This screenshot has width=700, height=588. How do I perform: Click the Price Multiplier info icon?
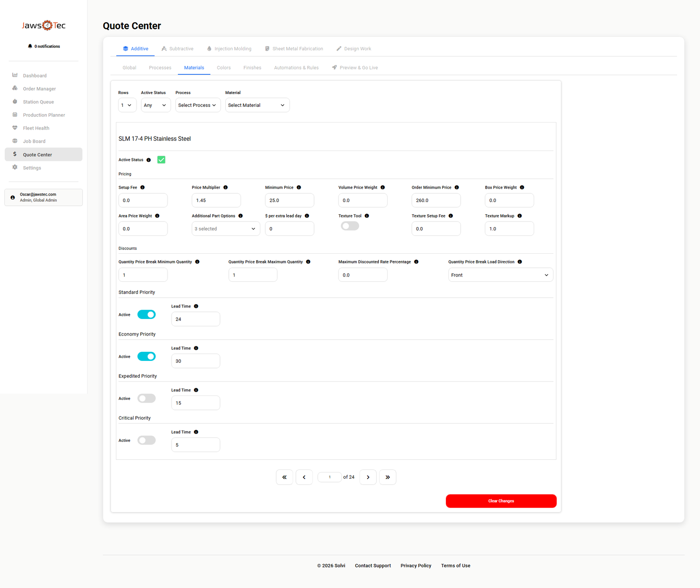(226, 187)
